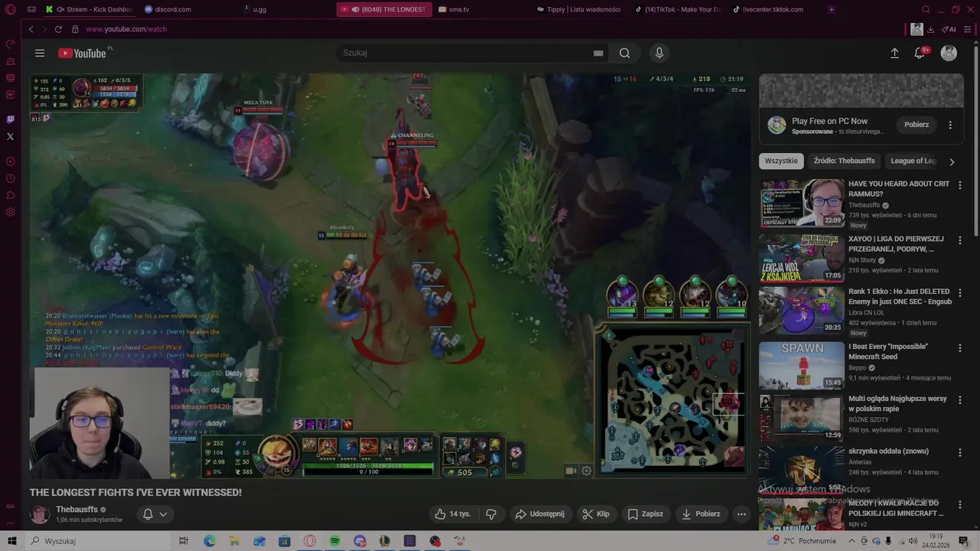Open menu for HAVE YOU HEARD ABOUT CRIT RAMMUS video

click(959, 185)
